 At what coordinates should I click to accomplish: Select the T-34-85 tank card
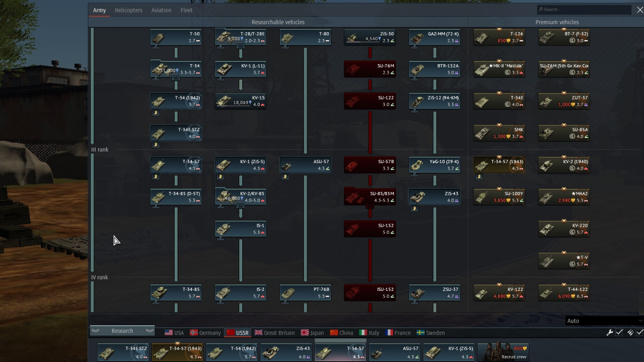(176, 293)
